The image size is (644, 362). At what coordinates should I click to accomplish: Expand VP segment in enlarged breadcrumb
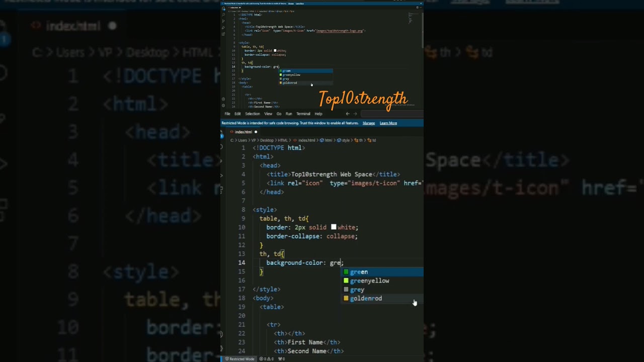254,140
